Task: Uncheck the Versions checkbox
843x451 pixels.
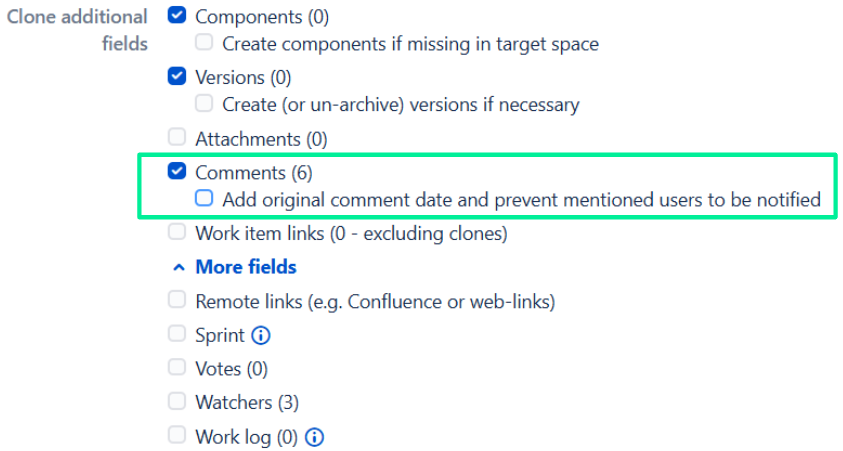Action: 177,76
